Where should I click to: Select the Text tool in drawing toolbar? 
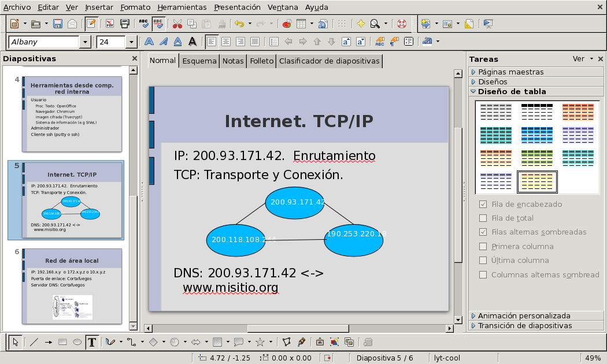pos(92,342)
